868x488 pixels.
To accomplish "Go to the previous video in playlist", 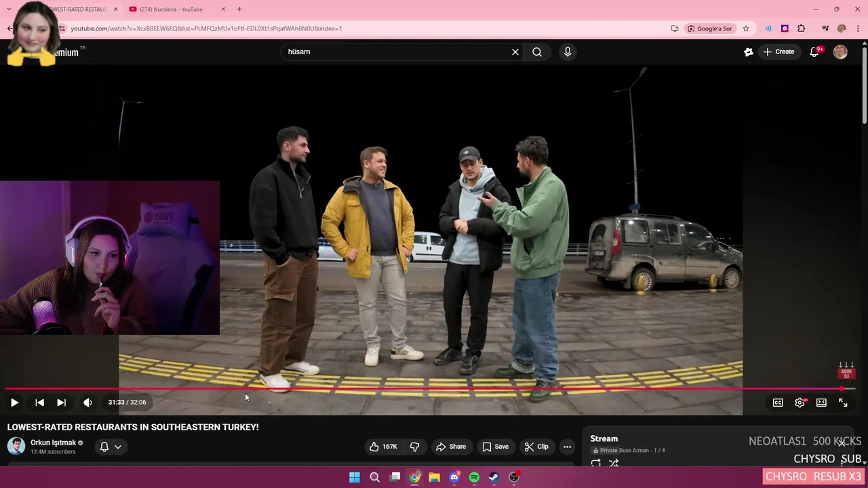I will [39, 403].
